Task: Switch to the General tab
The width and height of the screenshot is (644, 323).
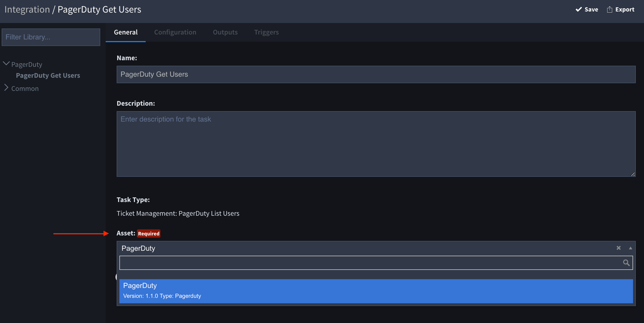Action: (x=125, y=32)
